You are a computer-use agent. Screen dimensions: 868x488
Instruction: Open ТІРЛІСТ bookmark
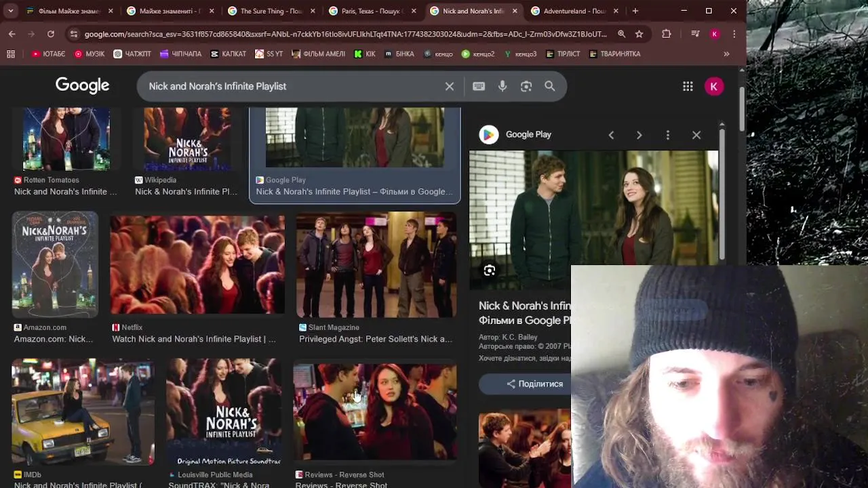[x=563, y=54]
